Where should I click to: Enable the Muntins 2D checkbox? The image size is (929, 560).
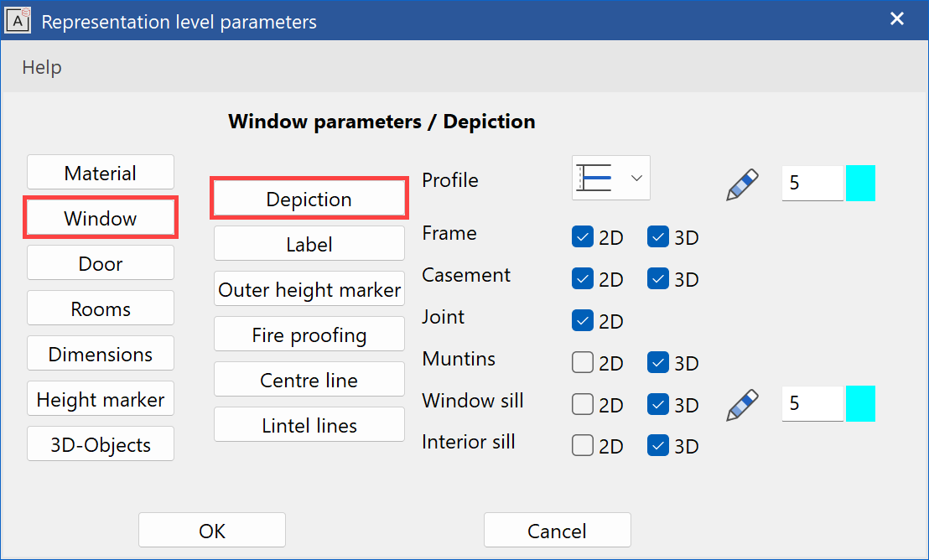coord(583,363)
